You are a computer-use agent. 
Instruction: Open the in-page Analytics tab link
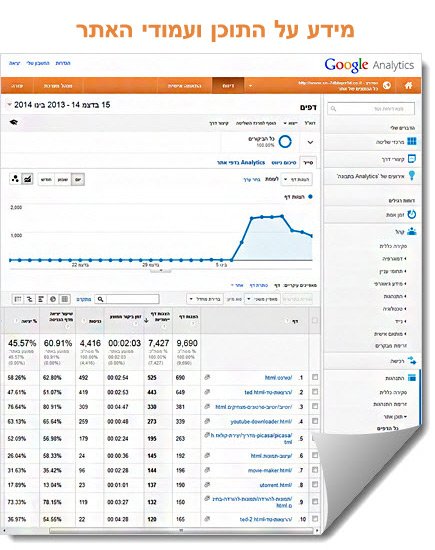pyautogui.click(x=241, y=163)
